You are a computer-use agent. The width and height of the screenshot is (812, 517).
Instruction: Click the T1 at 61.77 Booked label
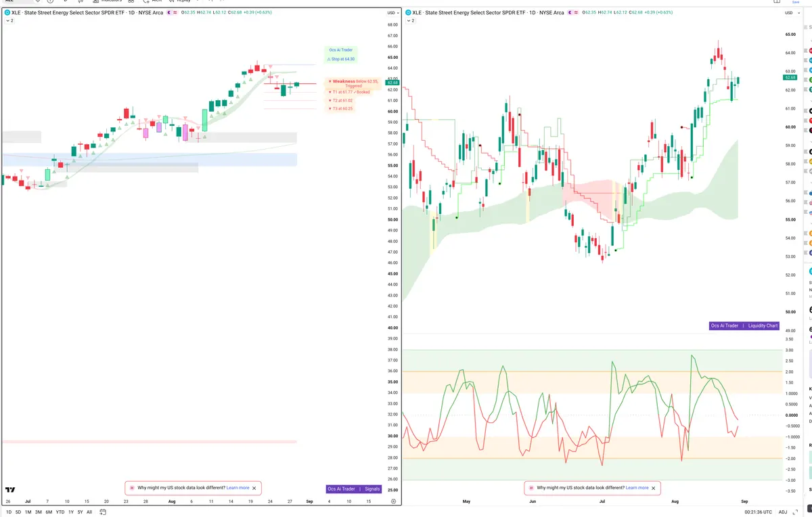(x=349, y=91)
